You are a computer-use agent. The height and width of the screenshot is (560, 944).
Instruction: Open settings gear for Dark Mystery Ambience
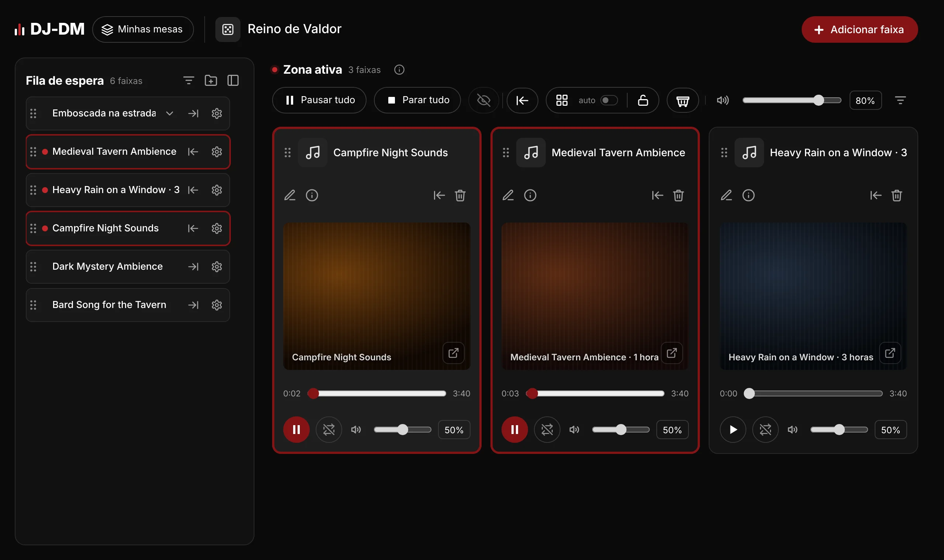pyautogui.click(x=217, y=267)
